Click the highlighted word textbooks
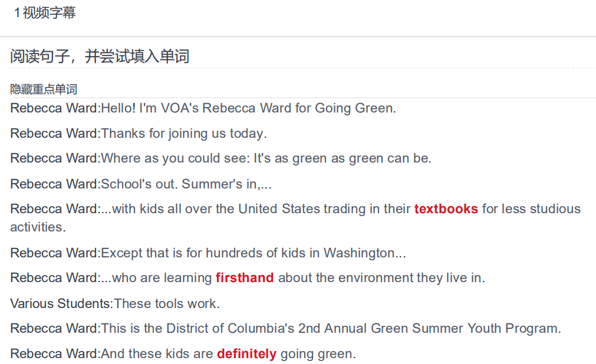The width and height of the screenshot is (596, 364). pyautogui.click(x=446, y=209)
